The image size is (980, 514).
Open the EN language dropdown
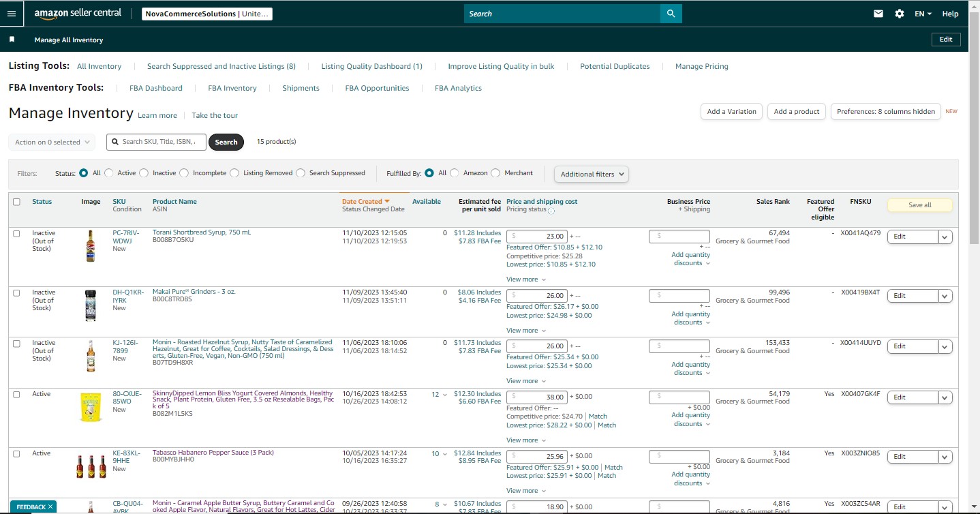923,14
